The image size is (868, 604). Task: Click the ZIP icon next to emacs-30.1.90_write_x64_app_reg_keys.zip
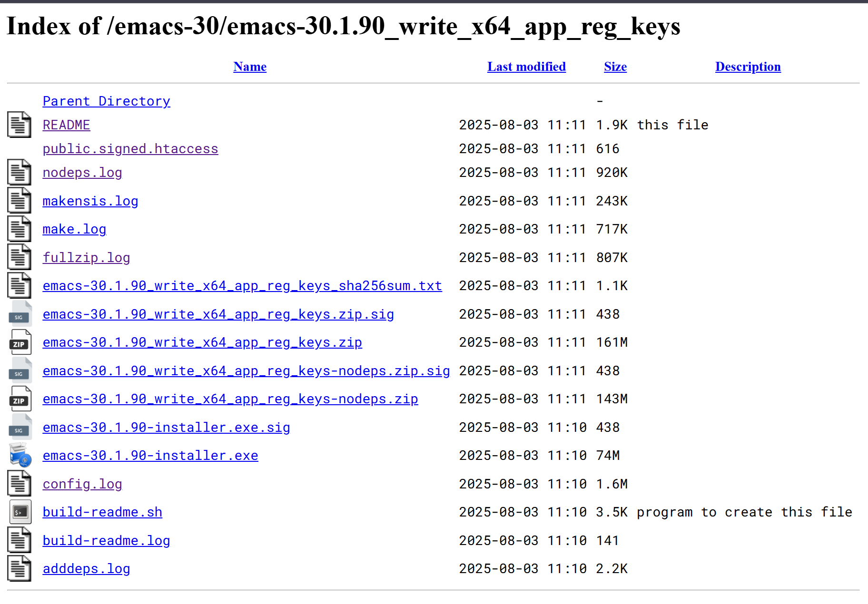coord(20,342)
